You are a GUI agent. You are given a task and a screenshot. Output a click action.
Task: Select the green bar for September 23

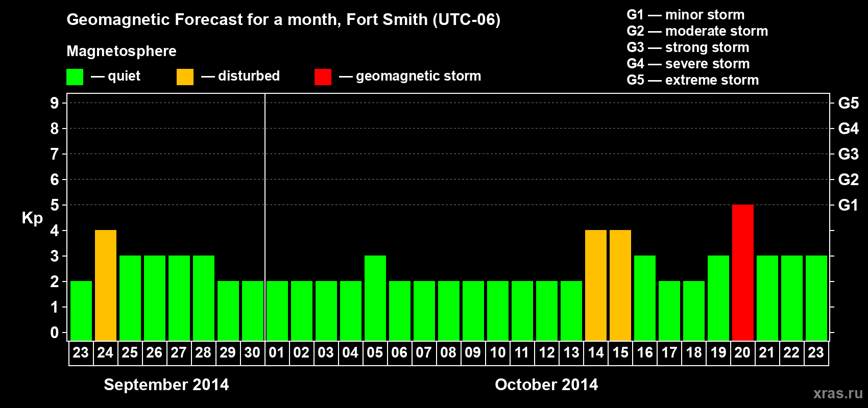tap(81, 311)
